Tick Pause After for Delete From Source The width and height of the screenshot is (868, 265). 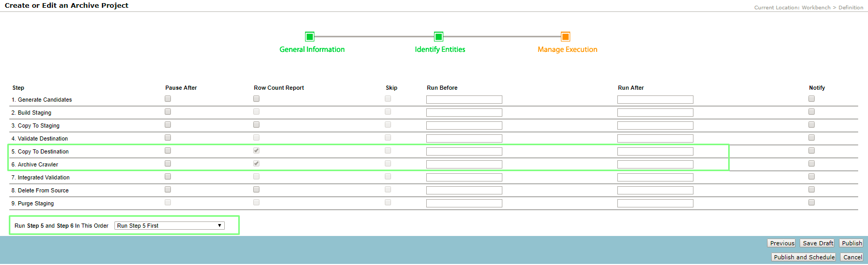[168, 189]
